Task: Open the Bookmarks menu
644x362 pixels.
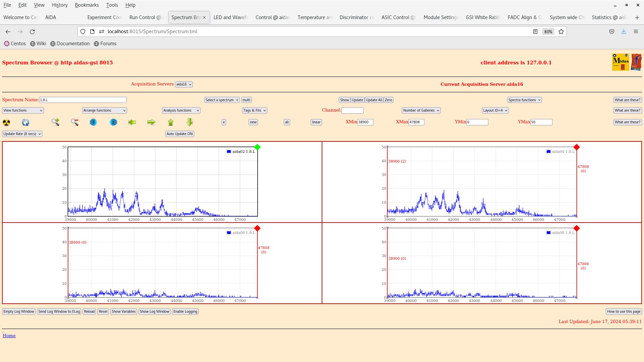Action: (87, 5)
